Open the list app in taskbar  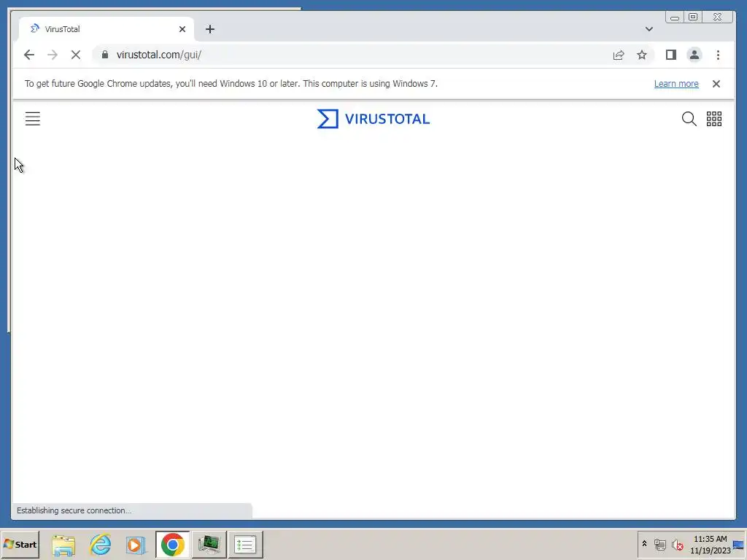245,544
